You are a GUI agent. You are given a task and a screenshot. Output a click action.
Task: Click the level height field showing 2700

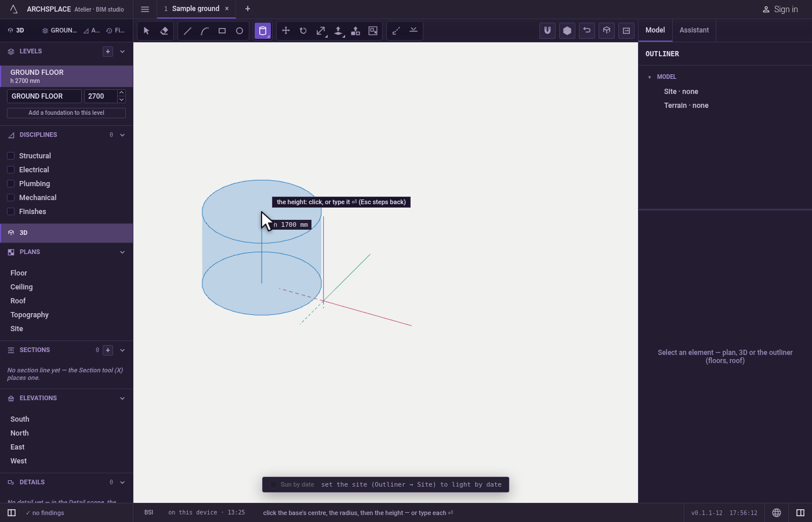point(101,96)
